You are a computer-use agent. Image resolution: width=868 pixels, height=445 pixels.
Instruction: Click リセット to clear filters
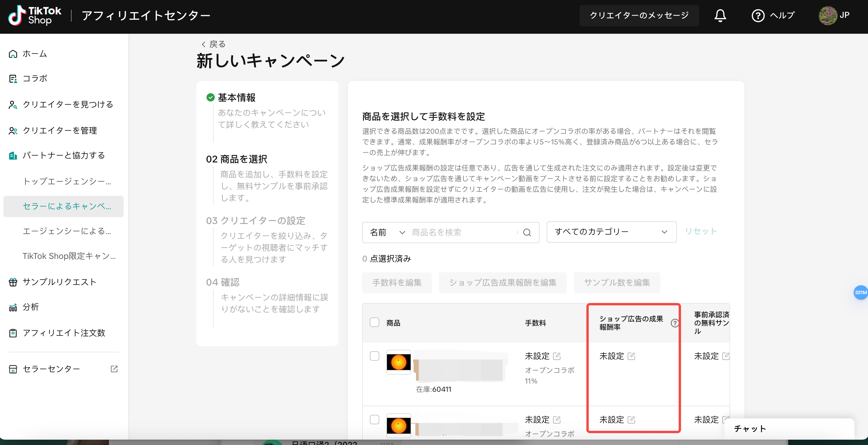coord(701,231)
